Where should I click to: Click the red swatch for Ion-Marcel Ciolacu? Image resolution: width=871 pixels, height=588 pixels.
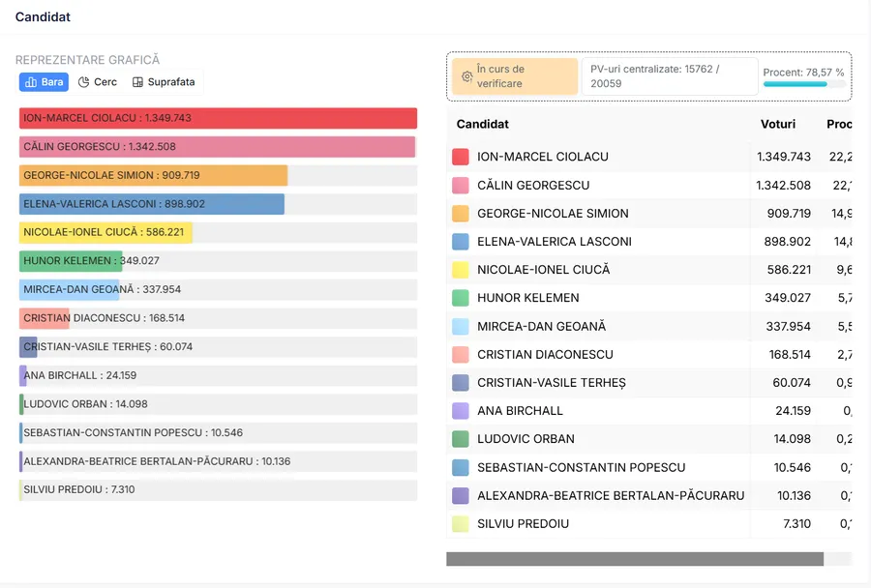tap(461, 157)
